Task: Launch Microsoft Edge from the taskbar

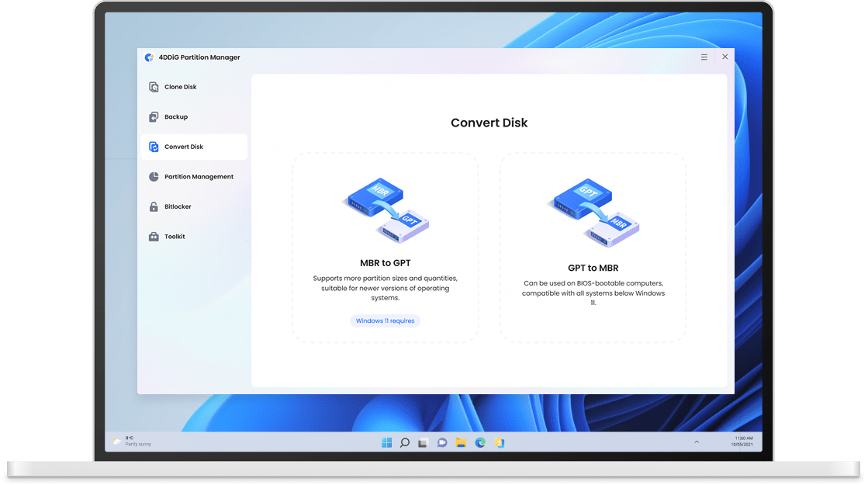Action: pyautogui.click(x=480, y=442)
